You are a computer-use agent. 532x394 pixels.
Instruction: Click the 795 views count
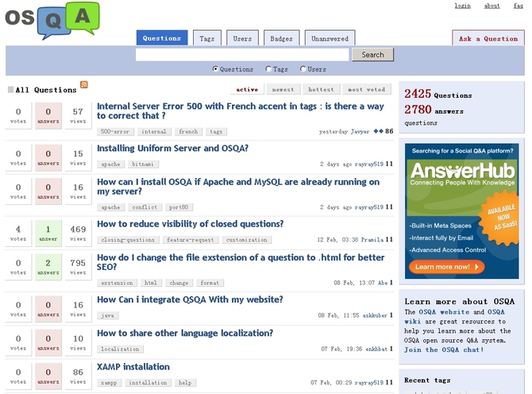point(78,267)
